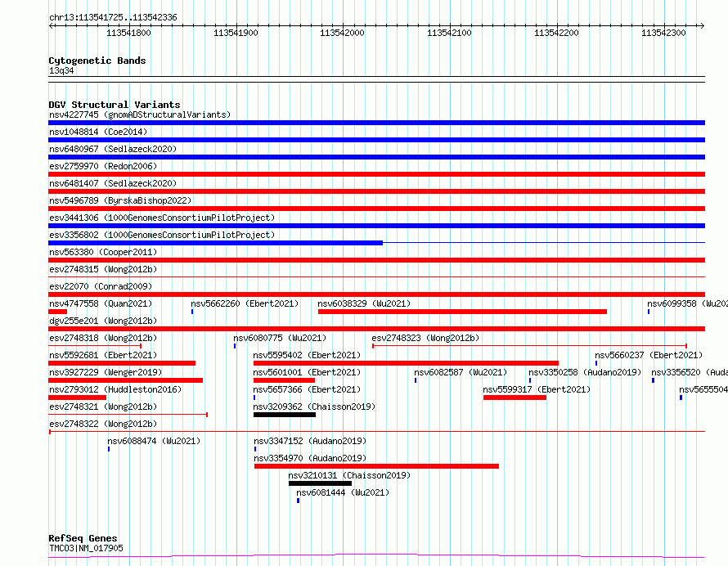The image size is (728, 566).
Task: Click the RefSeq Genes track title
Action: (83, 538)
